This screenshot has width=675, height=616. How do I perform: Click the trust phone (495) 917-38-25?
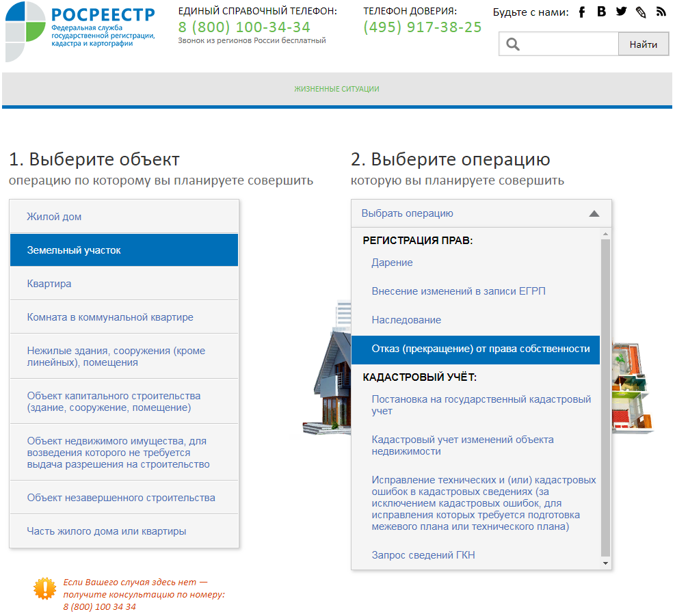(x=423, y=27)
